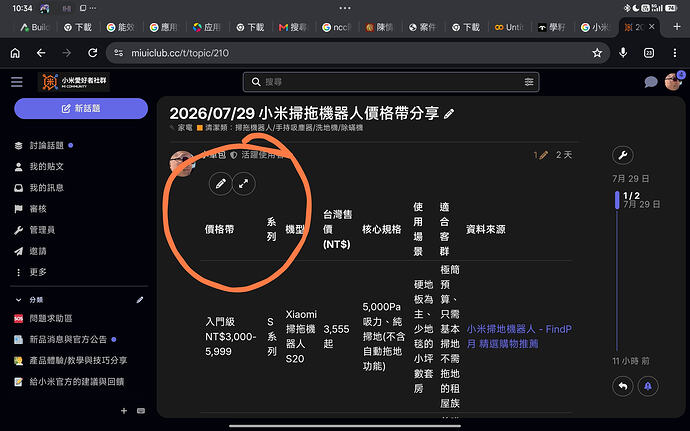Bookmark the page with the star icon
690x431 pixels.
click(597, 53)
